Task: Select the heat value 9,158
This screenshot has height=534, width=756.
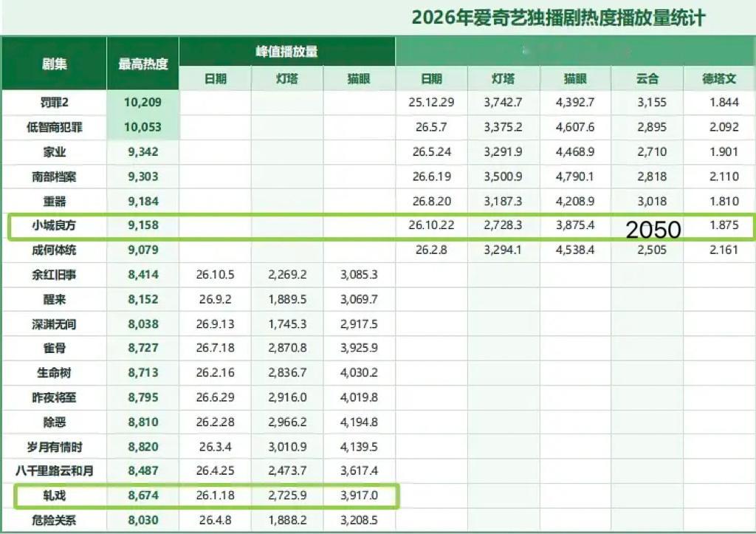Action: click(142, 225)
